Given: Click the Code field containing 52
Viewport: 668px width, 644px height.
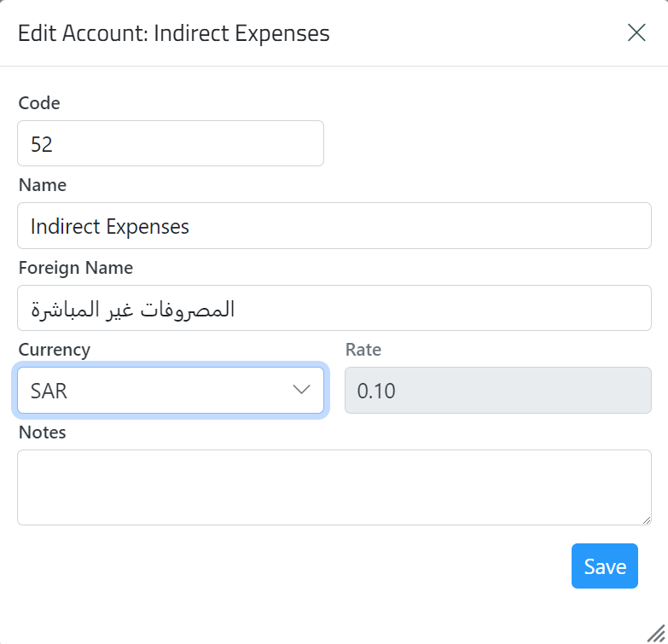Looking at the screenshot, I should [171, 143].
